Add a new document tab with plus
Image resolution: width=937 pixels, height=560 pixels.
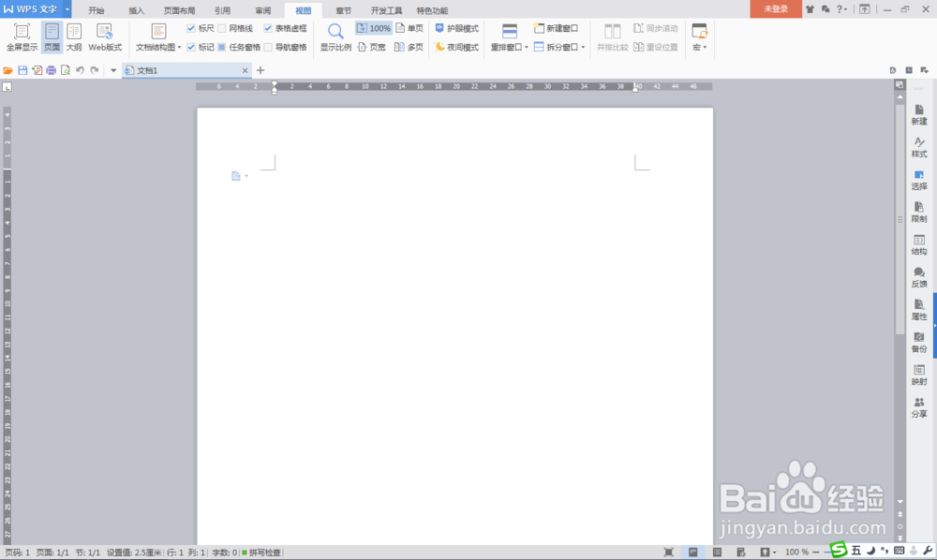pos(260,70)
